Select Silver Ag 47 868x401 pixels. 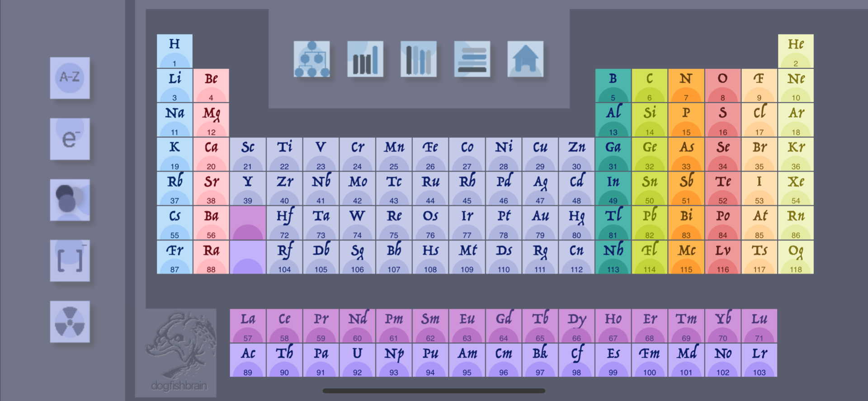click(540, 189)
